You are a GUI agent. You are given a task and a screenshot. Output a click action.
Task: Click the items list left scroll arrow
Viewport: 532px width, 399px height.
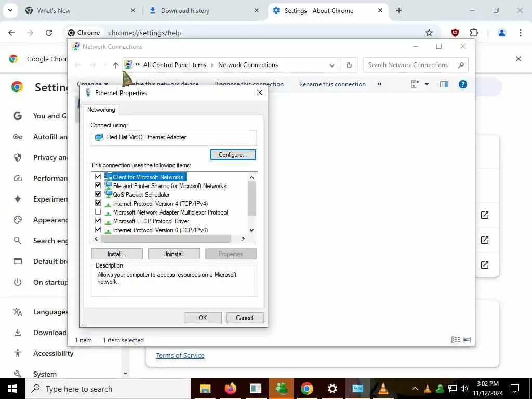click(x=96, y=239)
